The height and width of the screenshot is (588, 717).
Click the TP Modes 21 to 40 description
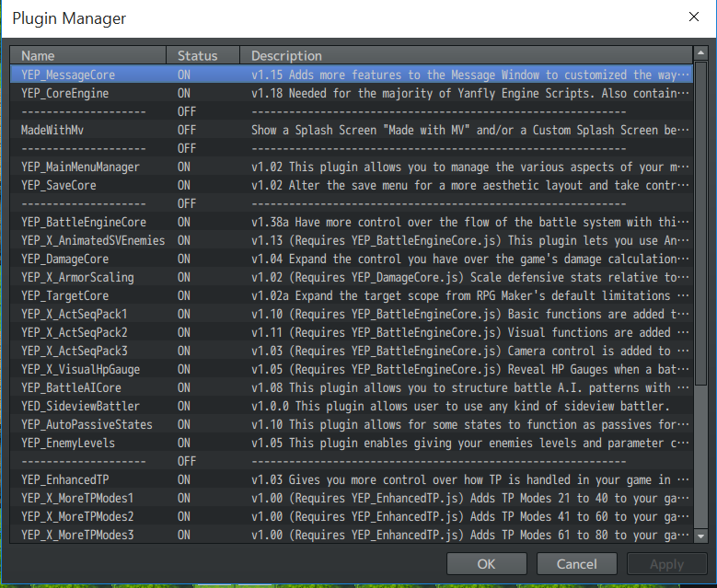[470, 498]
